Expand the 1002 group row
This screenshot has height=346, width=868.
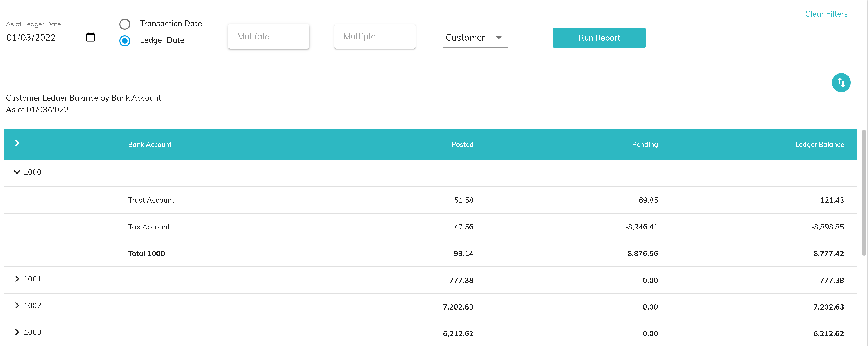click(x=17, y=306)
